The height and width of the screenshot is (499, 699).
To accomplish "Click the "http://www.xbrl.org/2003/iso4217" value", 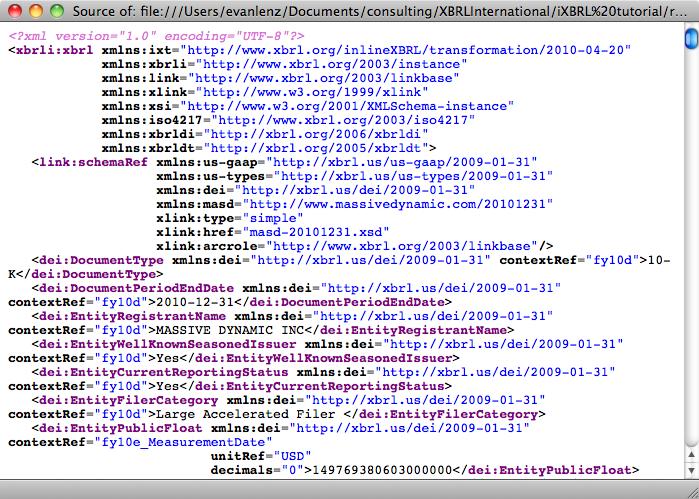I will pyautogui.click(x=343, y=120).
